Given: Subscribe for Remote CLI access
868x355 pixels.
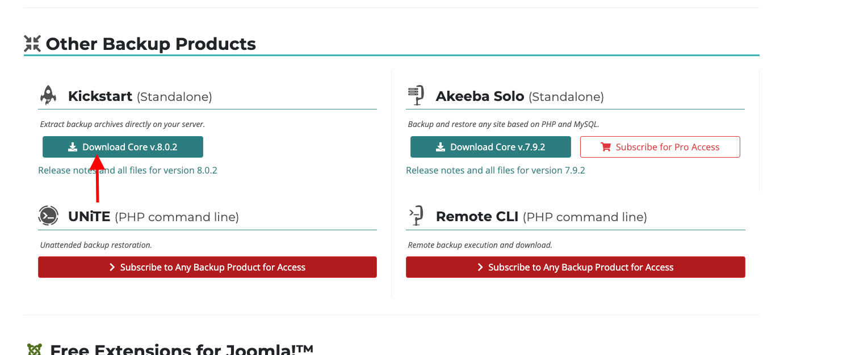Looking at the screenshot, I should (x=576, y=267).
